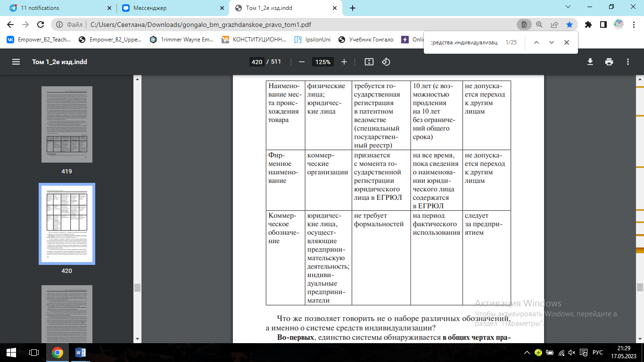Click the 125% zoom level field
644x362 pixels.
(x=323, y=62)
